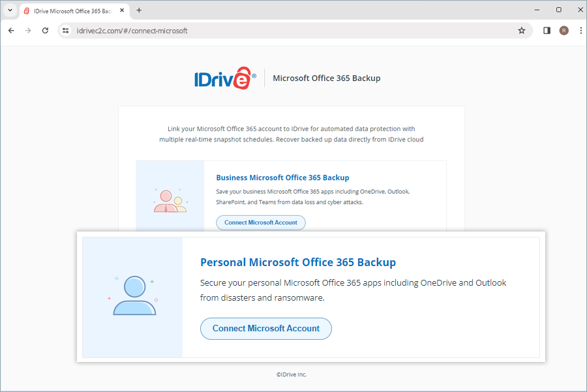View site information icon in address bar
The image size is (587, 392).
(x=66, y=31)
